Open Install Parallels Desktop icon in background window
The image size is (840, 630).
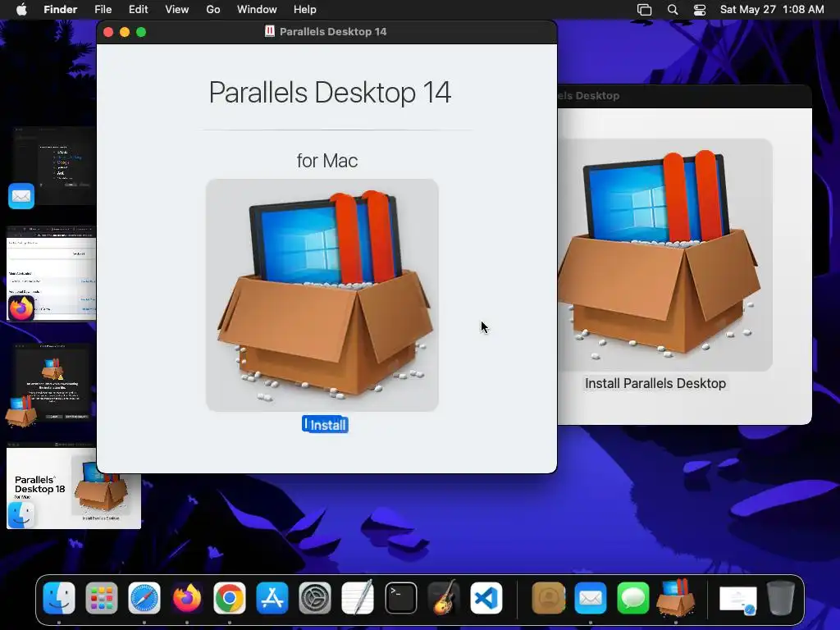click(664, 254)
